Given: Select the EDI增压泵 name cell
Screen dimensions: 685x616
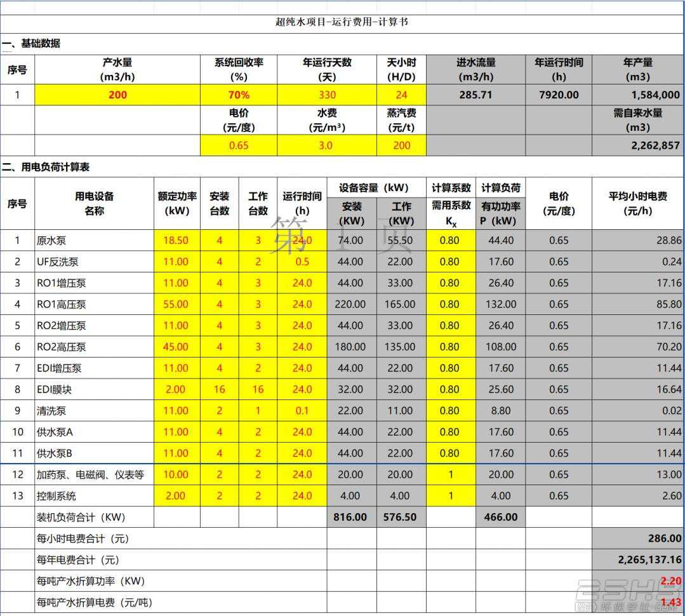Looking at the screenshot, I should [x=95, y=368].
